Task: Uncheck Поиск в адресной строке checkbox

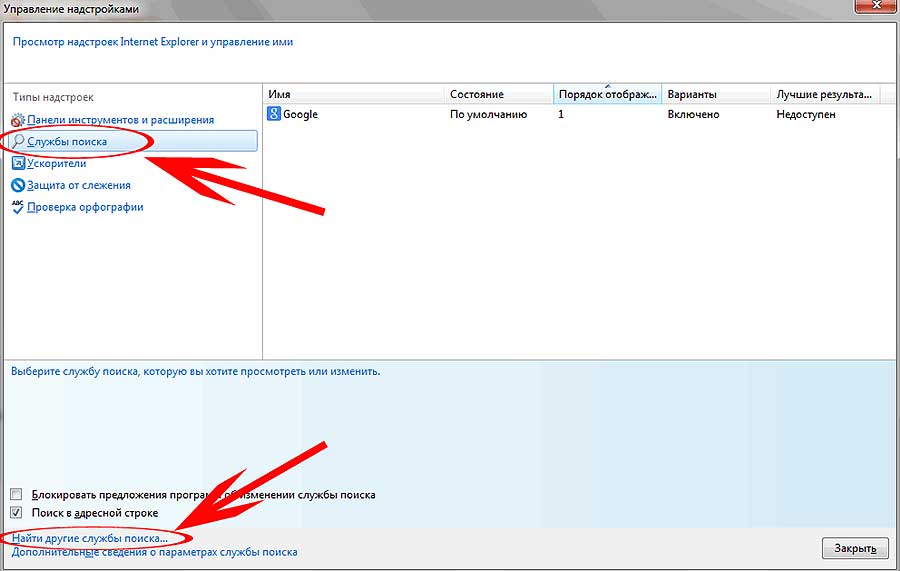Action: [x=16, y=512]
